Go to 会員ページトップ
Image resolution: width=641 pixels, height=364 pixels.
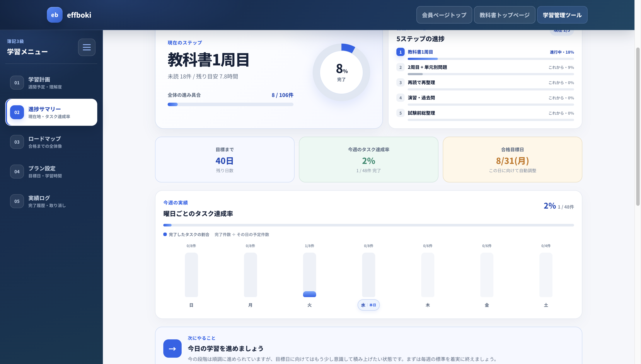pyautogui.click(x=444, y=15)
